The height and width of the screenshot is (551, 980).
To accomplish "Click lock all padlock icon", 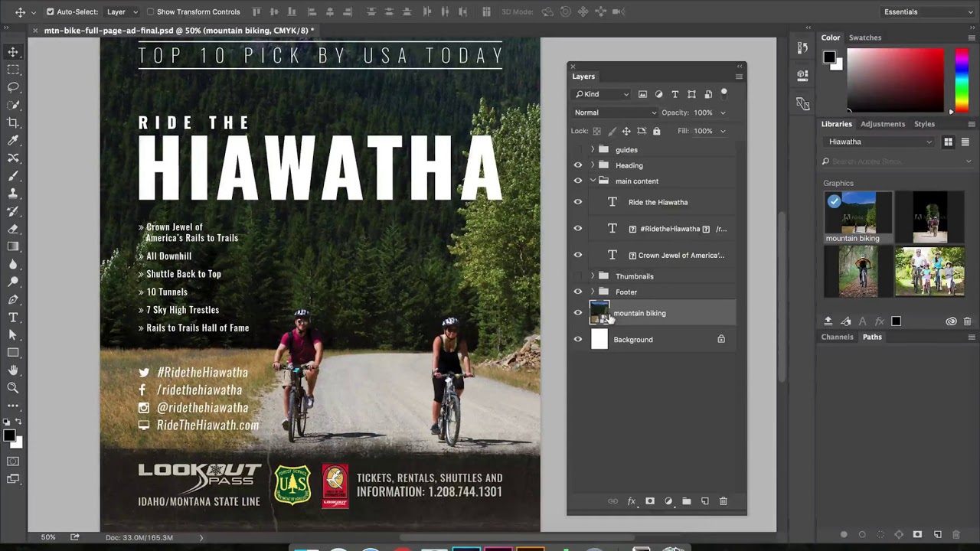I will (656, 131).
